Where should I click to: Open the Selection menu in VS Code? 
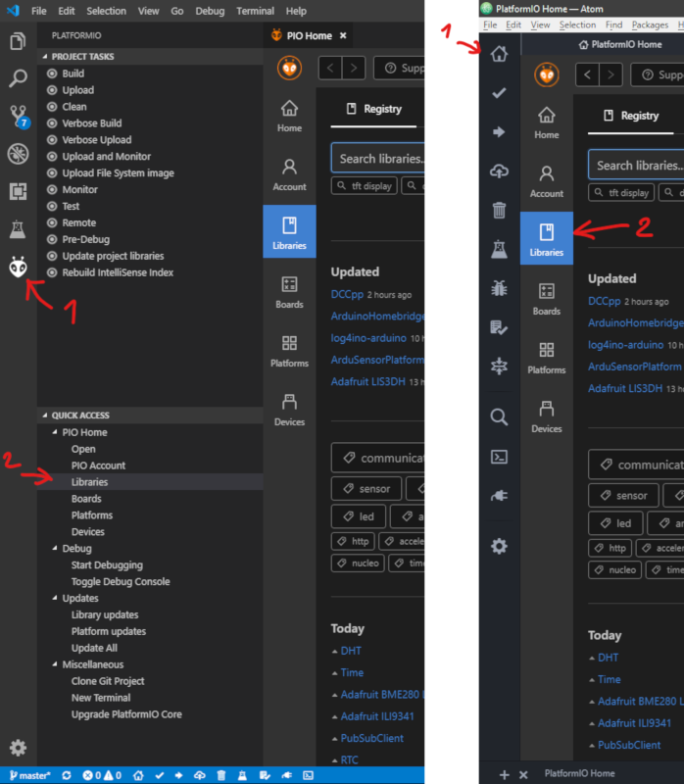tap(106, 11)
